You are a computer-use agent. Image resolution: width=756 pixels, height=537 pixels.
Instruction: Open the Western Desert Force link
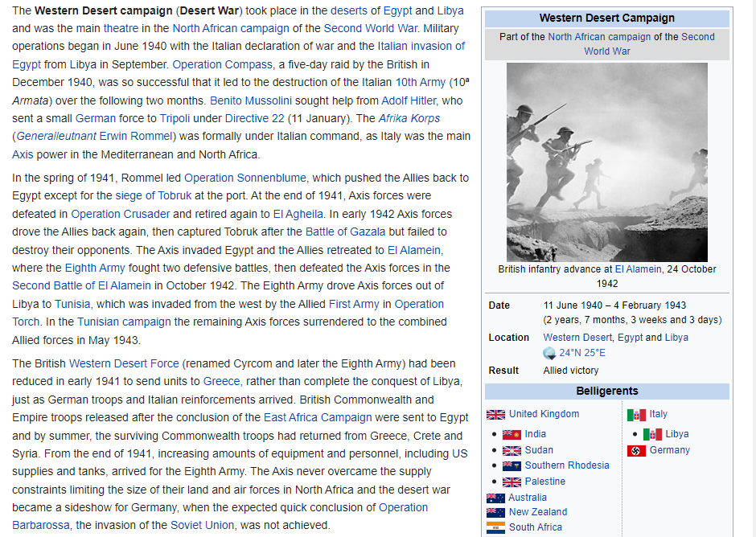point(124,364)
